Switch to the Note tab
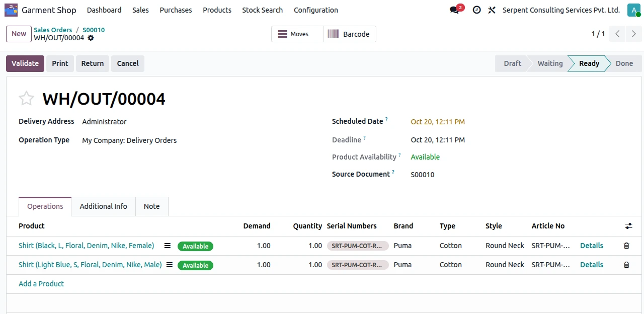Screen dimensions: 644x314 coord(152,206)
